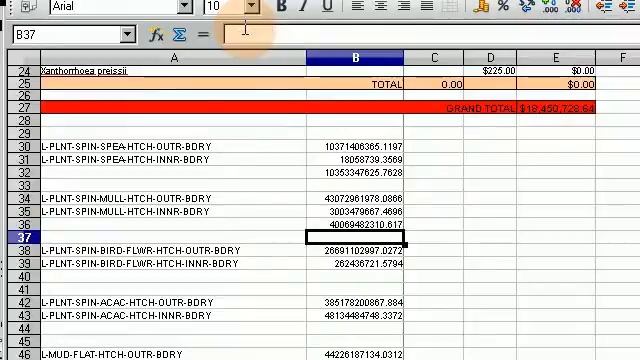Select column D header
This screenshot has height=360, width=640.
(x=490, y=58)
